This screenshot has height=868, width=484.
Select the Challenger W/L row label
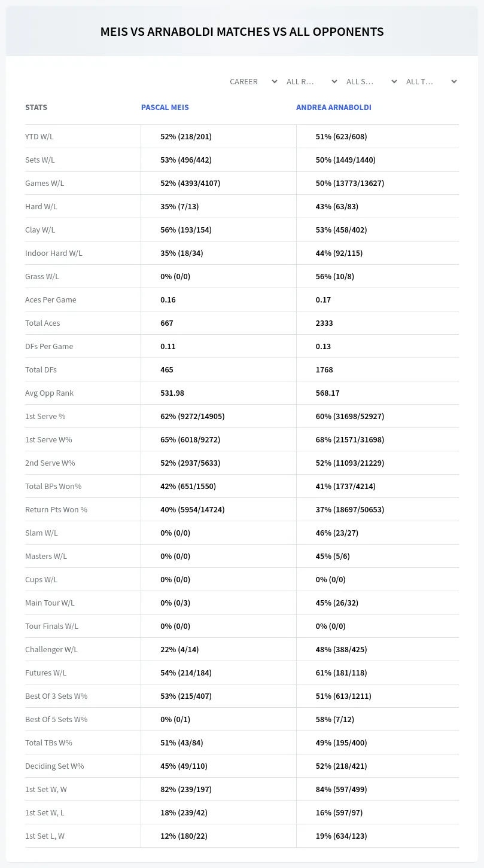[51, 649]
